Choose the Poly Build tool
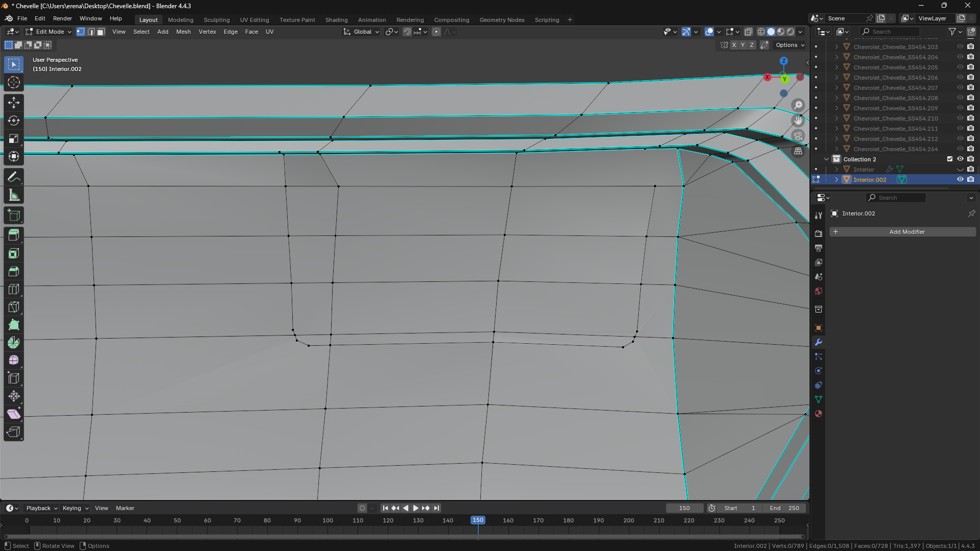 (x=14, y=325)
